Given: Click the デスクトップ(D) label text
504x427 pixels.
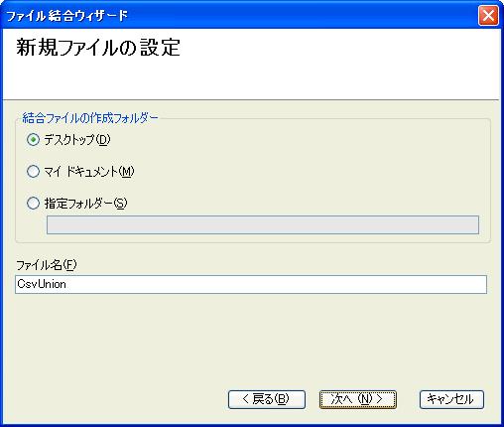Looking at the screenshot, I should click(x=77, y=140).
